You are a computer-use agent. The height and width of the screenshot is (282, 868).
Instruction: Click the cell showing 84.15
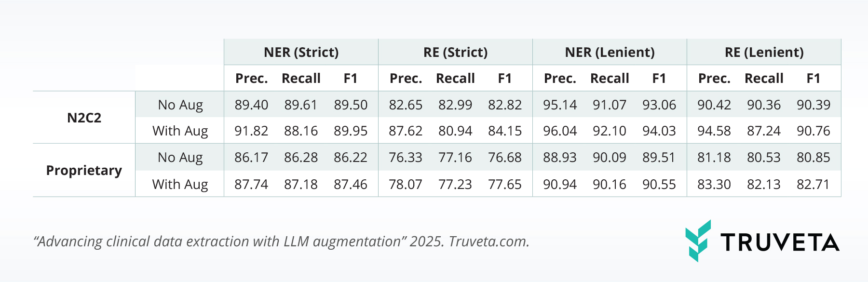point(505,131)
